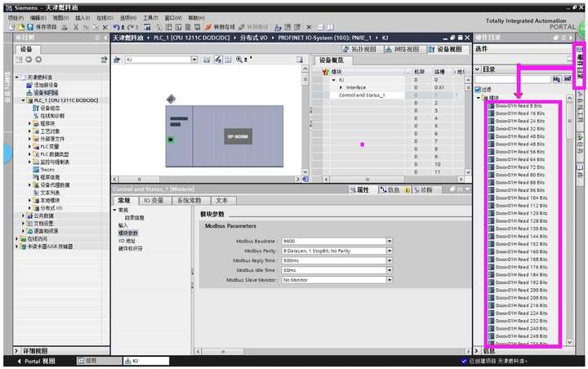Switch to the Topology view (拓扑视图) tab
588x369 pixels.
[x=360, y=49]
